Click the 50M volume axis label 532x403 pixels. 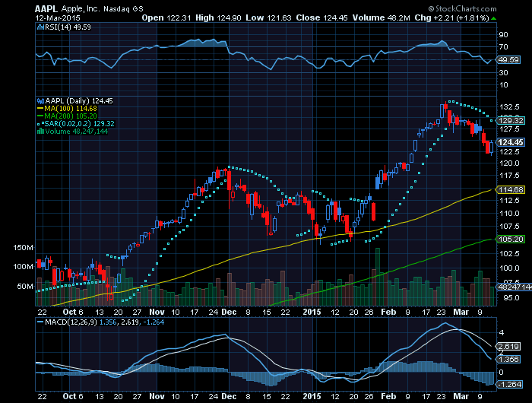[x=25, y=286]
